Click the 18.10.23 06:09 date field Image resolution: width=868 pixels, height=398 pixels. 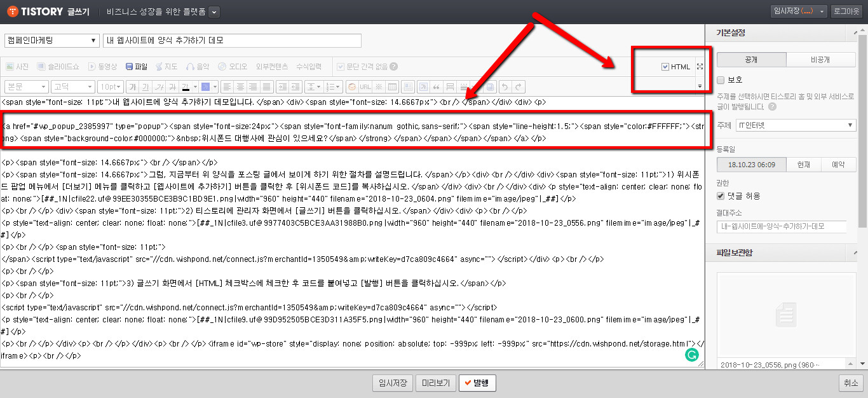pos(752,165)
